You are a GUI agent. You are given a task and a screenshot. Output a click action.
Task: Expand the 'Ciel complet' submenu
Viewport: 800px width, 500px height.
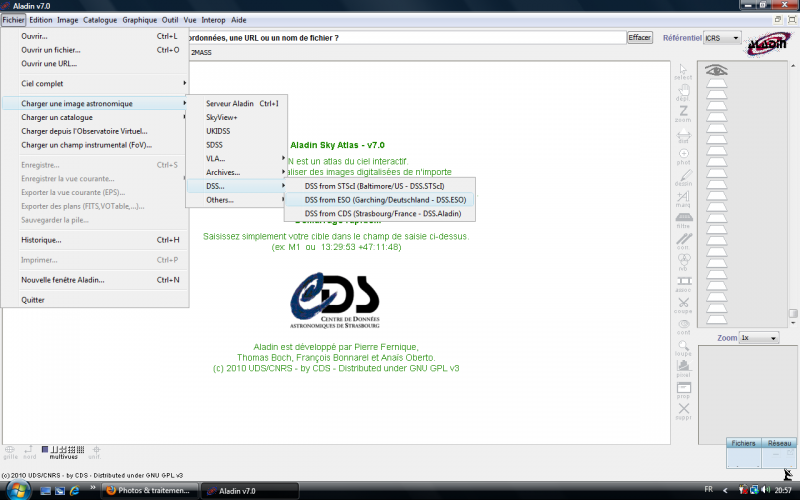coord(95,84)
